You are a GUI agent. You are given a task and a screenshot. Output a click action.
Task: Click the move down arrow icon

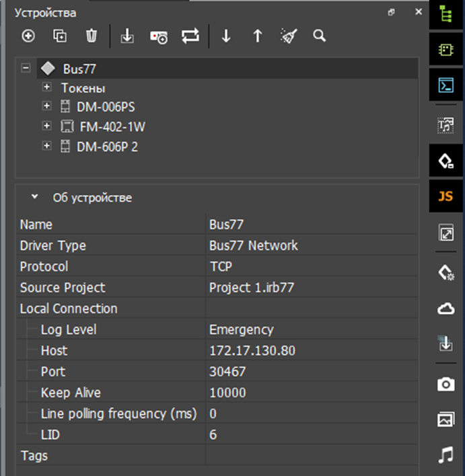(x=226, y=36)
